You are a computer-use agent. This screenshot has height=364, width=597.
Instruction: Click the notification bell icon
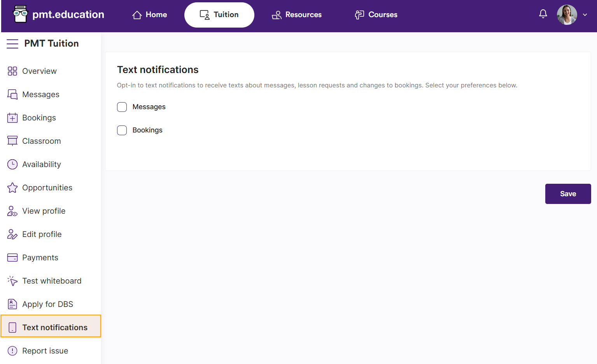point(543,14)
